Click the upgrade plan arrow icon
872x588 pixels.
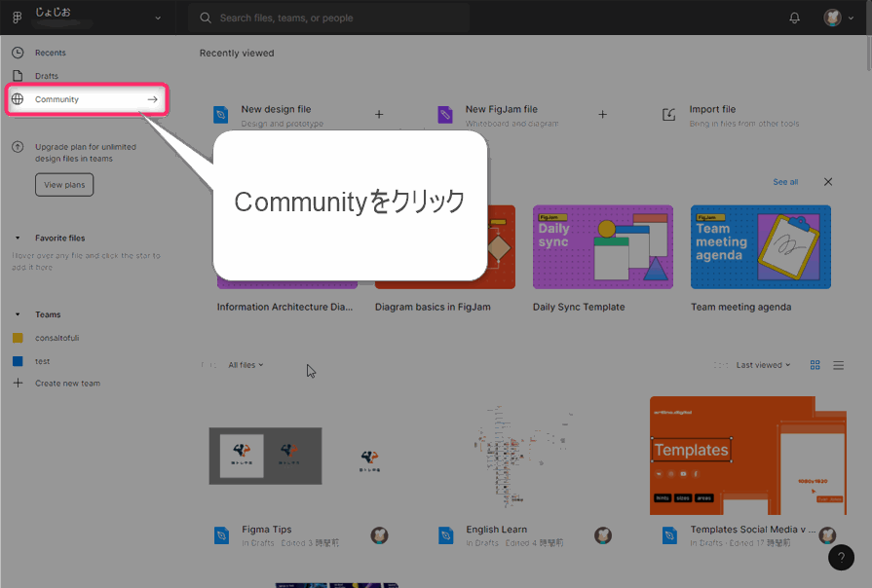18,147
